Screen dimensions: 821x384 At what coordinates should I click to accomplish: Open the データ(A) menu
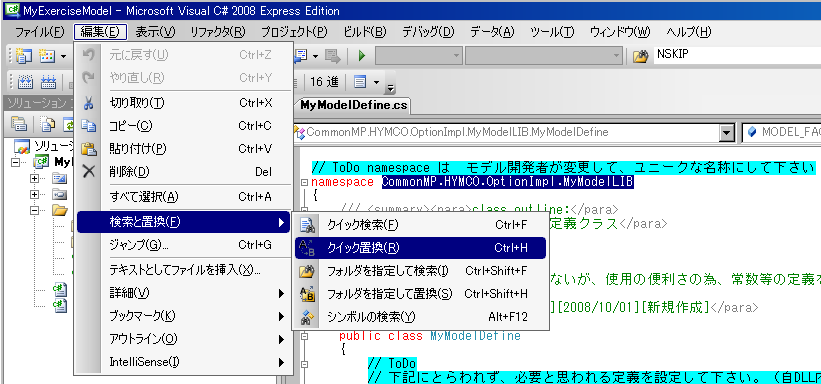click(492, 32)
